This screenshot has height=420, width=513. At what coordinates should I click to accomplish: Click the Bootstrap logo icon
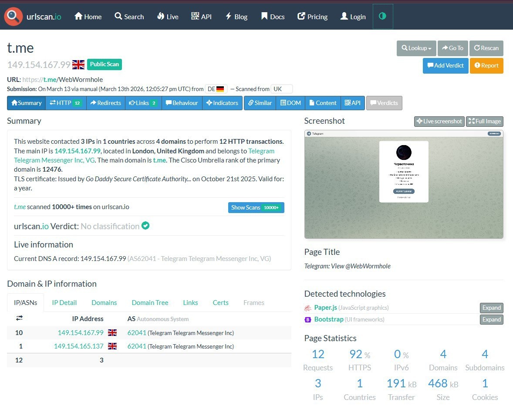(x=308, y=319)
